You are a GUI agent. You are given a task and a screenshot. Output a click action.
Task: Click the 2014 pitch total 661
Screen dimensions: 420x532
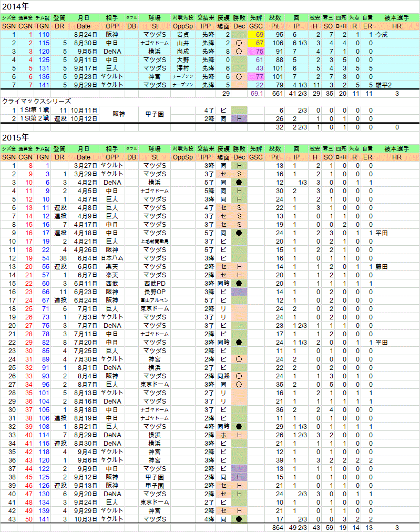pyautogui.click(x=275, y=94)
